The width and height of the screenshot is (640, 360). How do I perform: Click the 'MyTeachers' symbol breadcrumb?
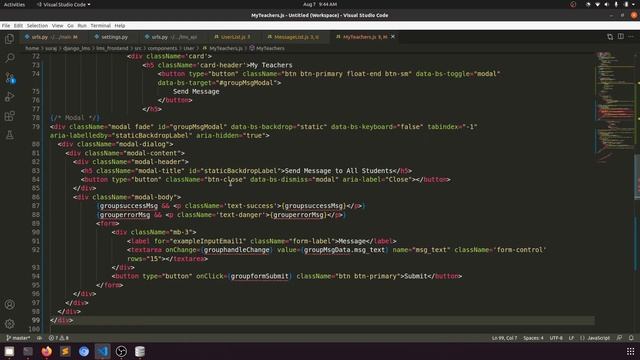point(270,48)
